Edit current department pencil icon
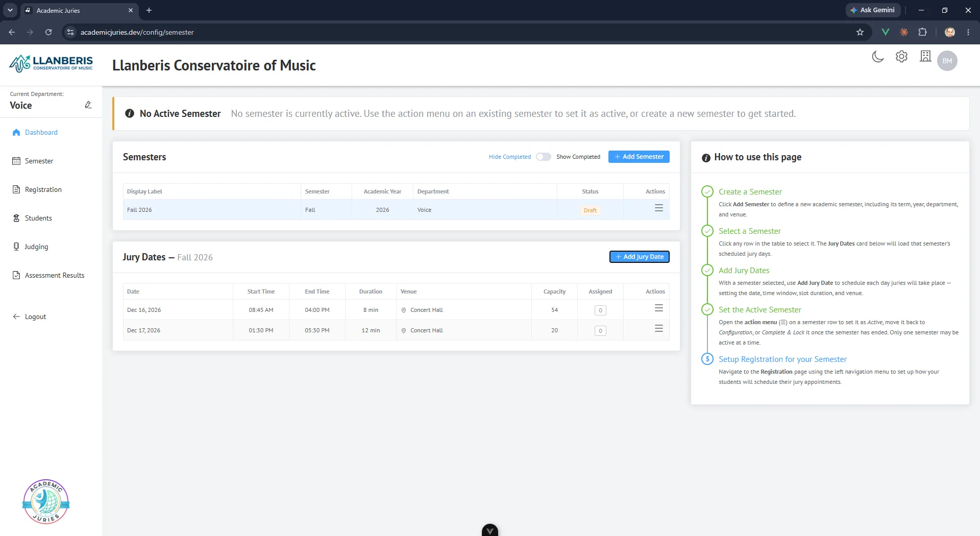Screen dimensions: 980x536 88,105
